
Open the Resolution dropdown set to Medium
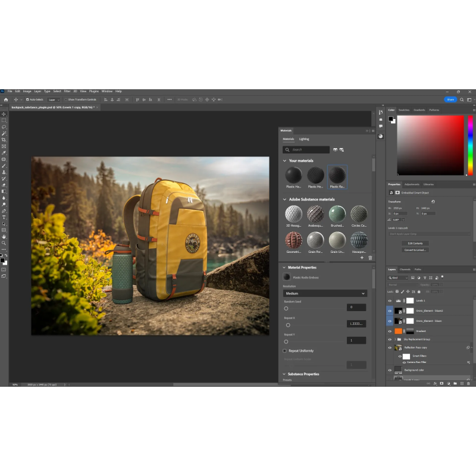325,293
